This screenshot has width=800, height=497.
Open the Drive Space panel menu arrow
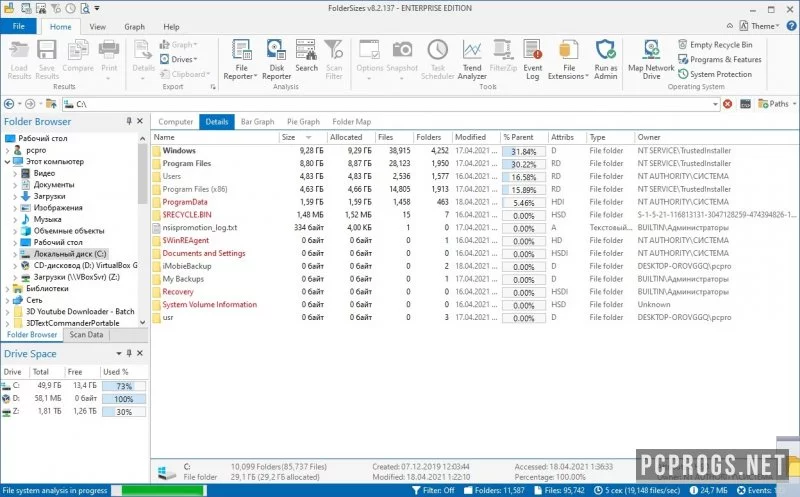(118, 353)
